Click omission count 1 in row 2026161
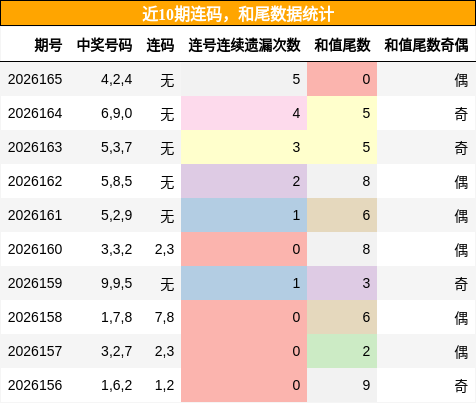The height and width of the screenshot is (403, 476). tap(244, 215)
